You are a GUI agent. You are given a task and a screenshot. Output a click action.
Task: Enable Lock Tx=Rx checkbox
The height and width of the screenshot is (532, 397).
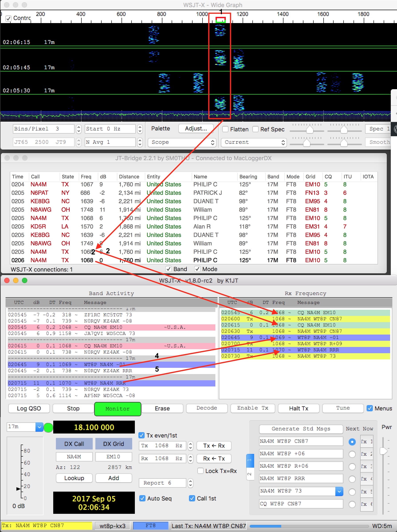200,471
